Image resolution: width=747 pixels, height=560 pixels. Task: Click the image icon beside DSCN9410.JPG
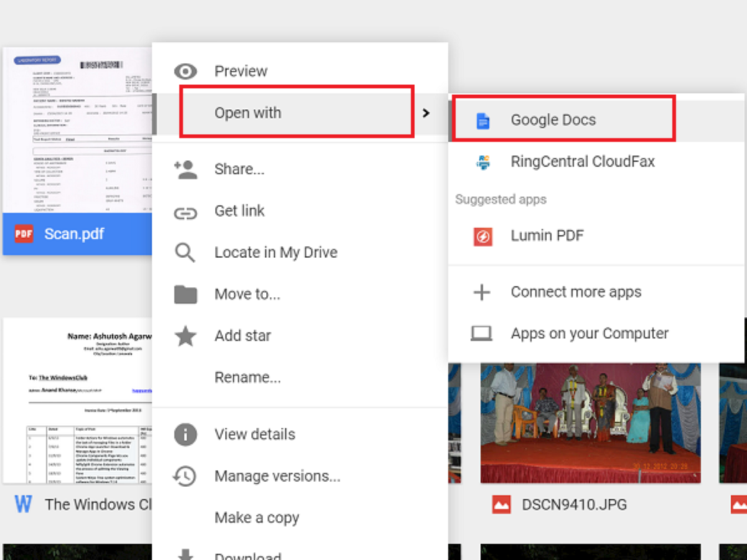(x=501, y=504)
